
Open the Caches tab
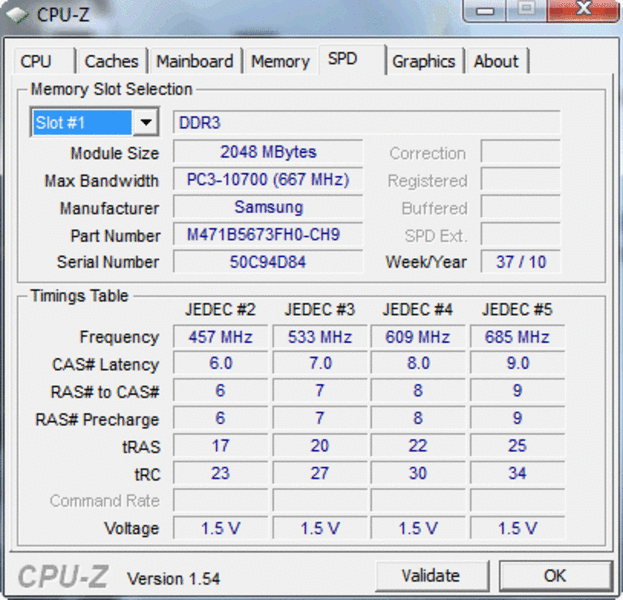(x=112, y=61)
